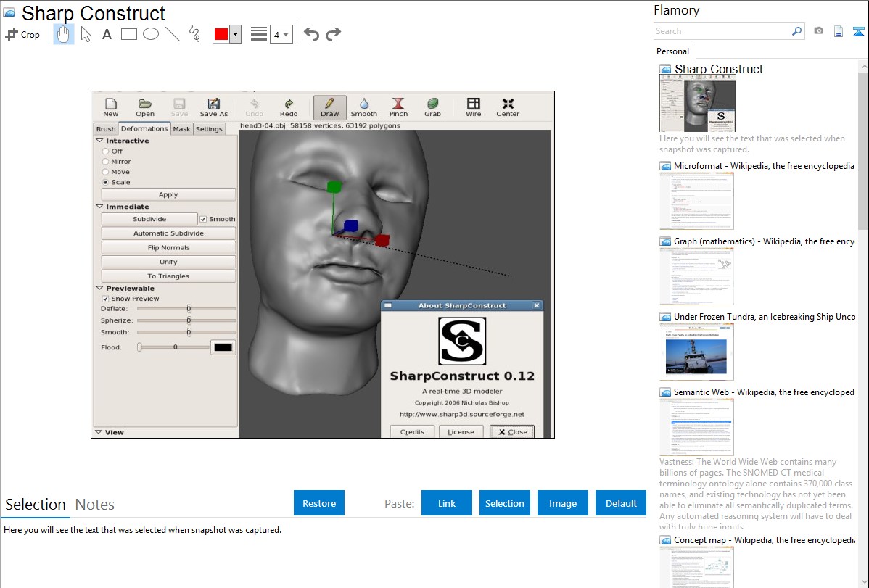The height and width of the screenshot is (588, 869).
Task: Select the Pinch sculpt tool
Action: tap(398, 107)
